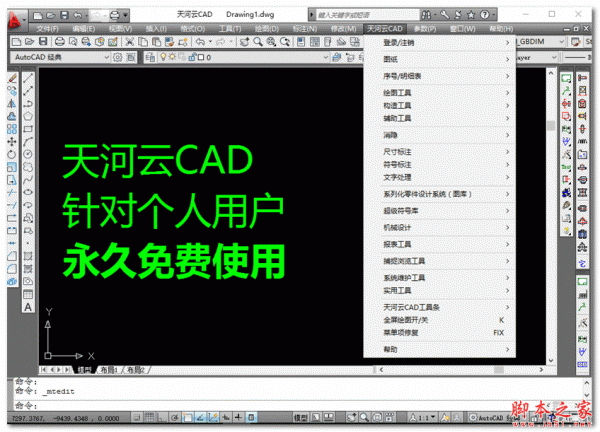Click the Zoom realtime magnifier icon

point(258,42)
